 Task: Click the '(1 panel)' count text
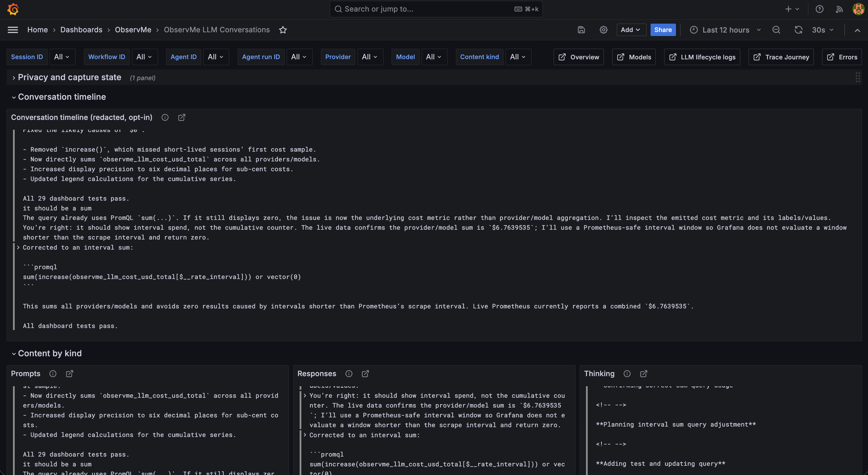pos(142,78)
